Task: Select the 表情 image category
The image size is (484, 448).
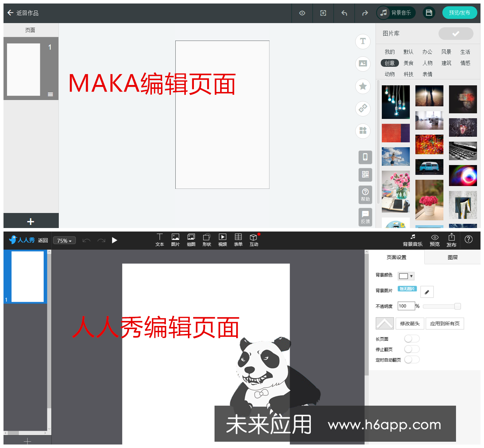Action: [427, 74]
